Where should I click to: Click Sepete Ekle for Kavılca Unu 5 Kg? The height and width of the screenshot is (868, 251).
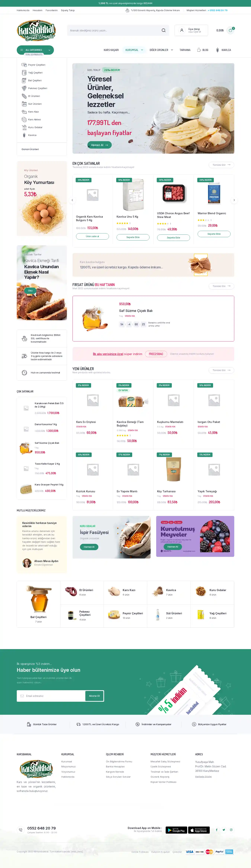click(133, 237)
